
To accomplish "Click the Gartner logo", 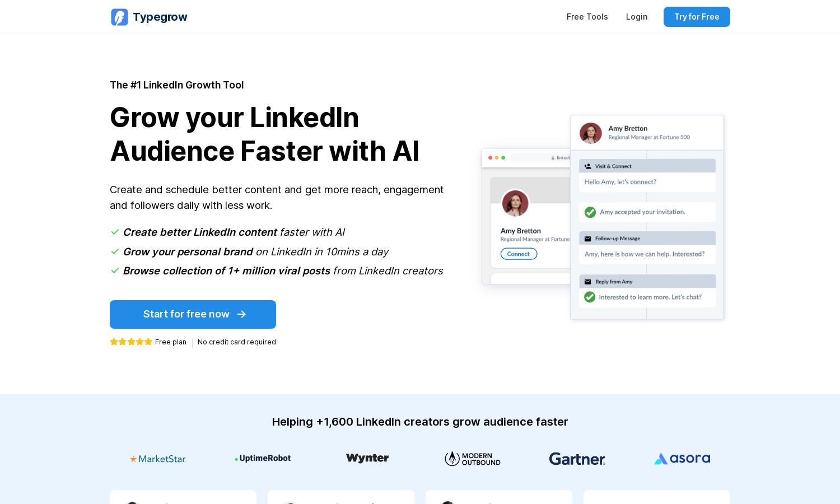I will pyautogui.click(x=577, y=459).
